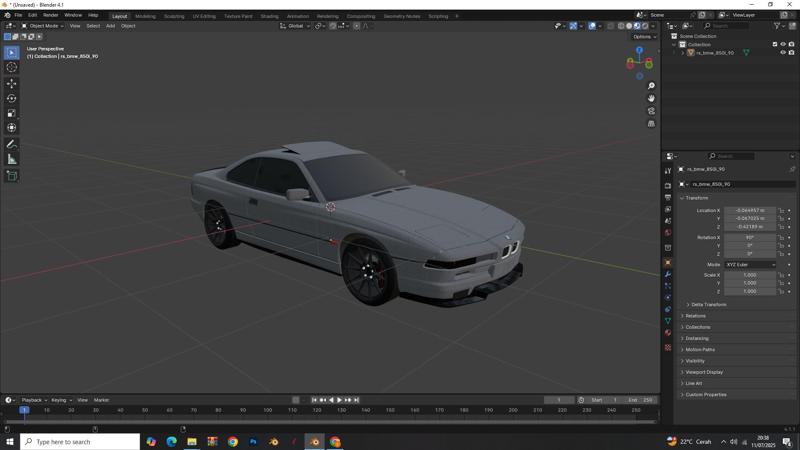The width and height of the screenshot is (800, 450).
Task: Select the Rotate tool
Action: pyautogui.click(x=12, y=98)
